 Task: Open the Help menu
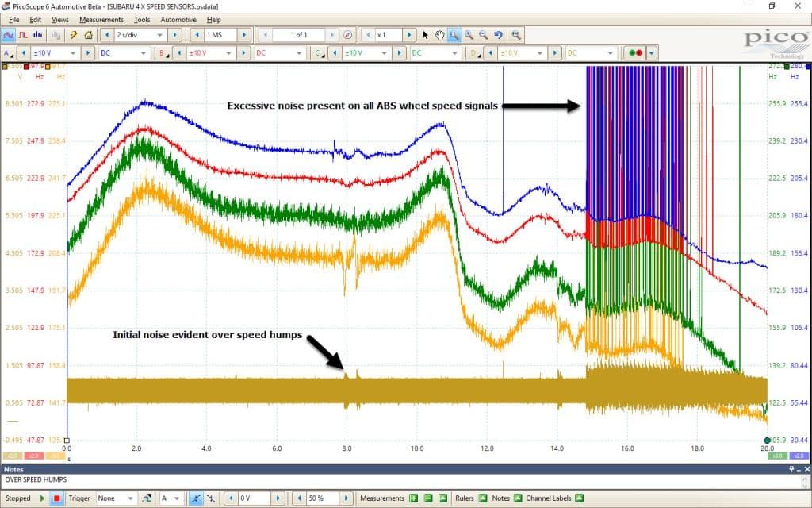(214, 20)
